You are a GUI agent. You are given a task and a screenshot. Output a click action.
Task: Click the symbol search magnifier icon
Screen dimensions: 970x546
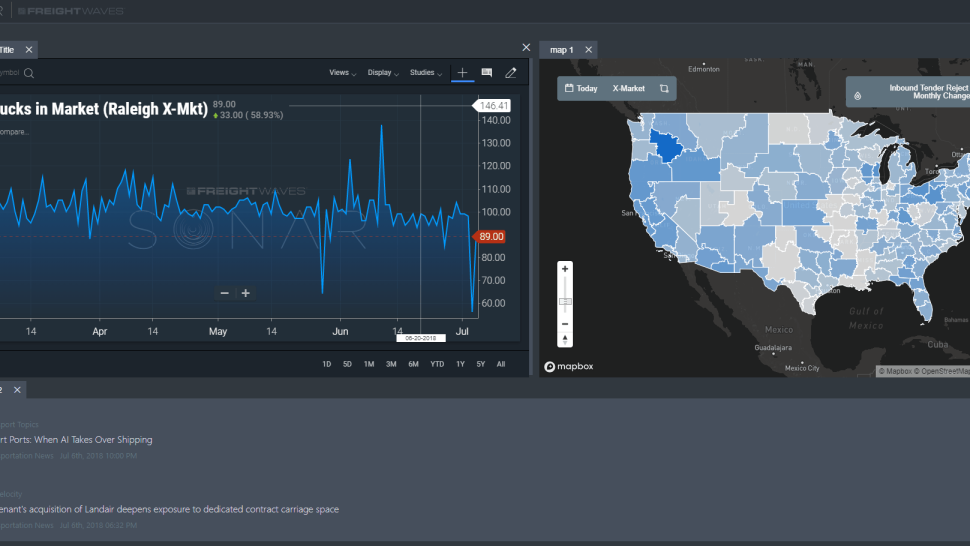[29, 73]
